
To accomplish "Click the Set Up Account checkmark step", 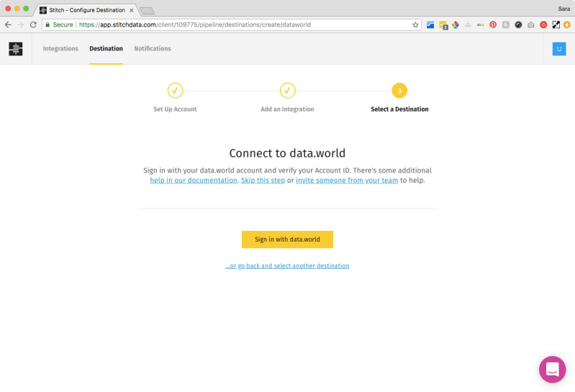I will [176, 91].
